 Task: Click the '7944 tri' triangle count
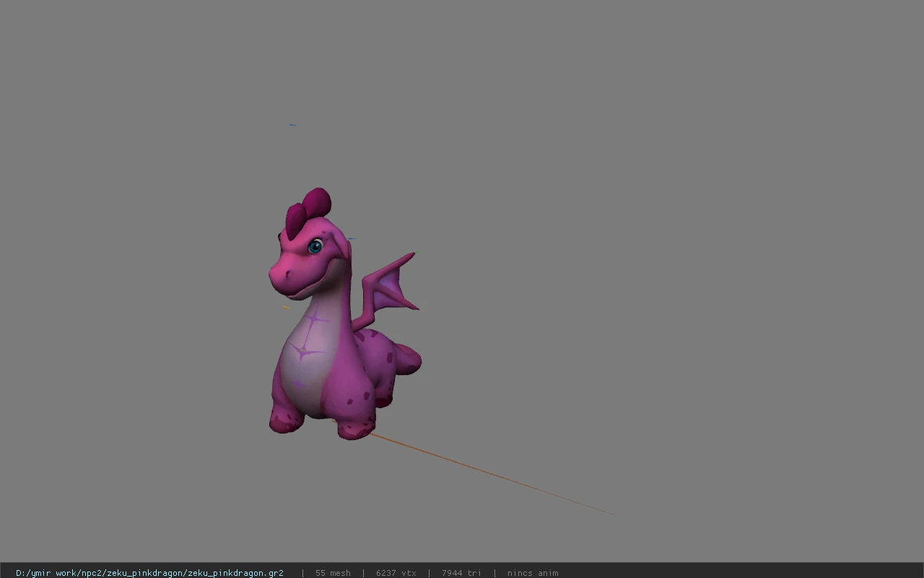(x=461, y=573)
